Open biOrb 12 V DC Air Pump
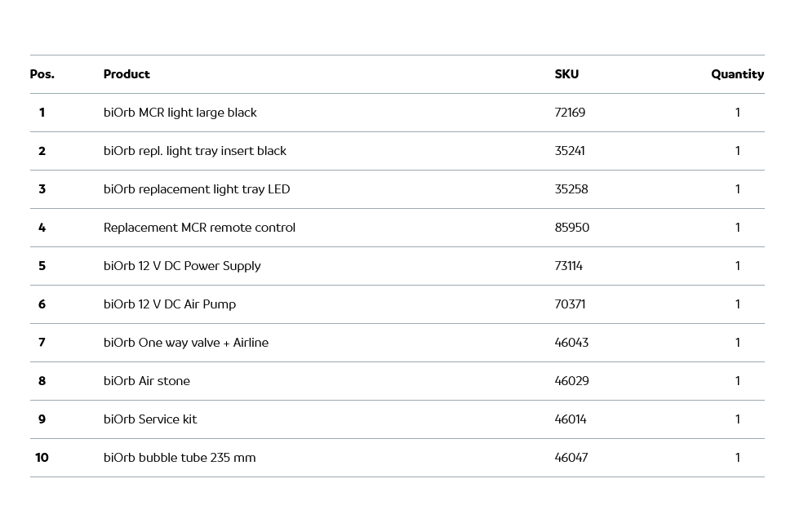 tap(169, 304)
